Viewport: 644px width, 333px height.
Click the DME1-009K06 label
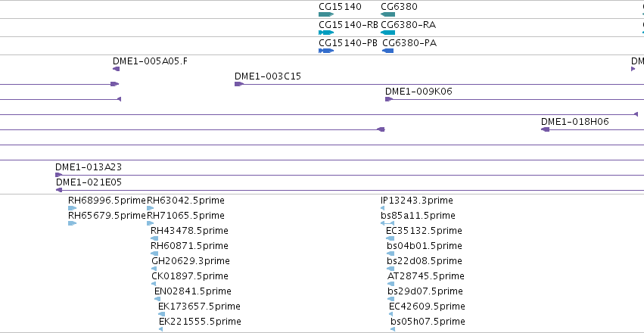tap(418, 91)
